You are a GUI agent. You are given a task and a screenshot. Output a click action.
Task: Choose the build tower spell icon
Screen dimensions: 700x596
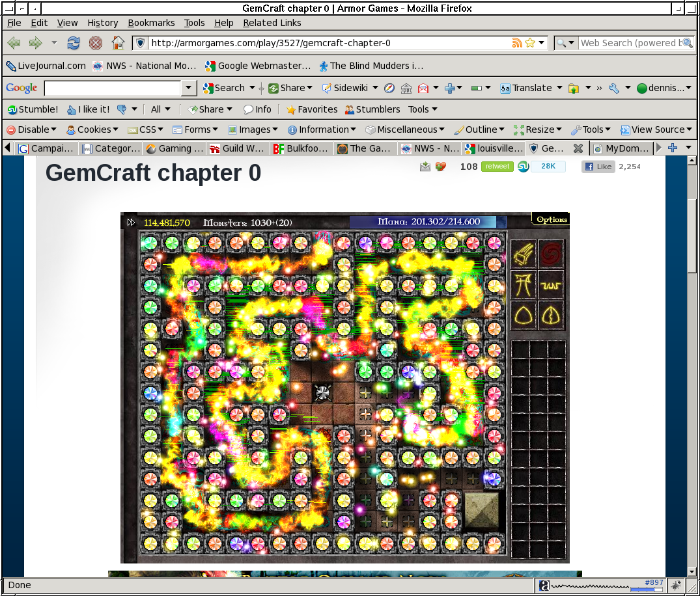[524, 284]
